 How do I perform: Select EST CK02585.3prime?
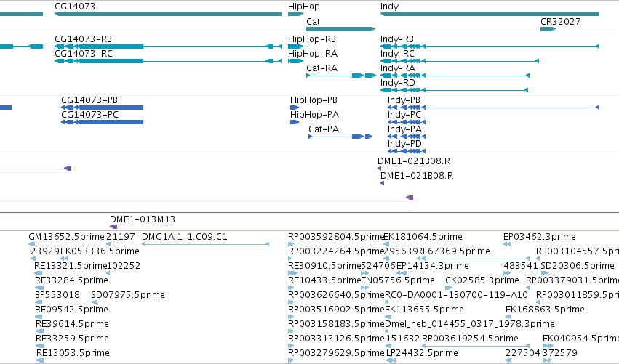coord(482,280)
